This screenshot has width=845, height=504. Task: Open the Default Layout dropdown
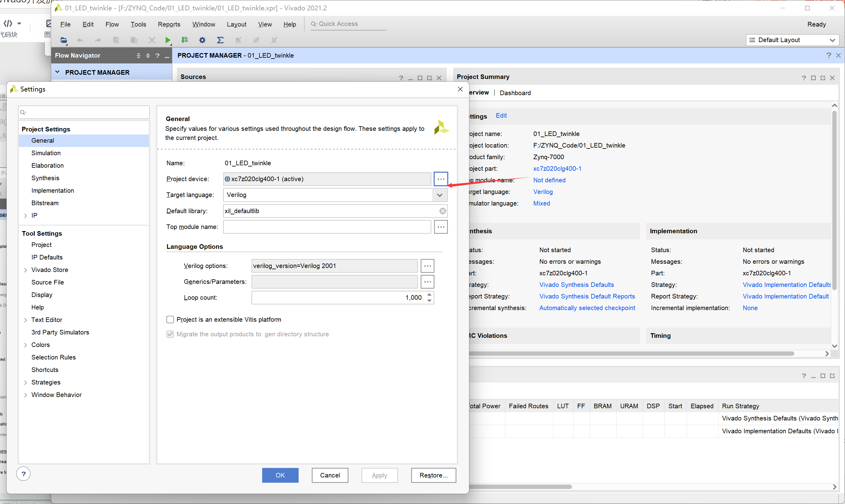[792, 40]
